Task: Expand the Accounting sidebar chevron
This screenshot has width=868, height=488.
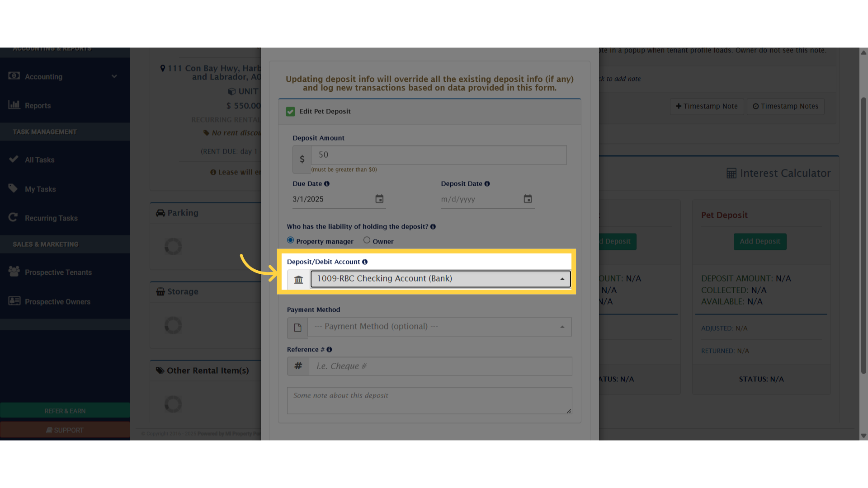Action: tap(114, 76)
